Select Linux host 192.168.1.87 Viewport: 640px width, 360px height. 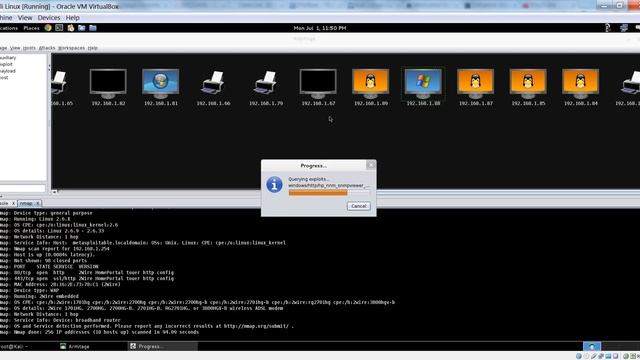(x=476, y=84)
